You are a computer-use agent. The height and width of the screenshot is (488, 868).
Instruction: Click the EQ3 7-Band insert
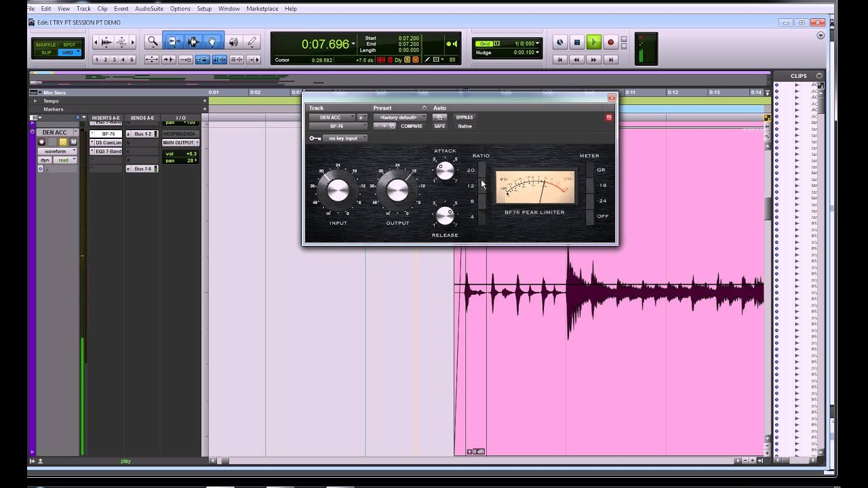pos(106,152)
